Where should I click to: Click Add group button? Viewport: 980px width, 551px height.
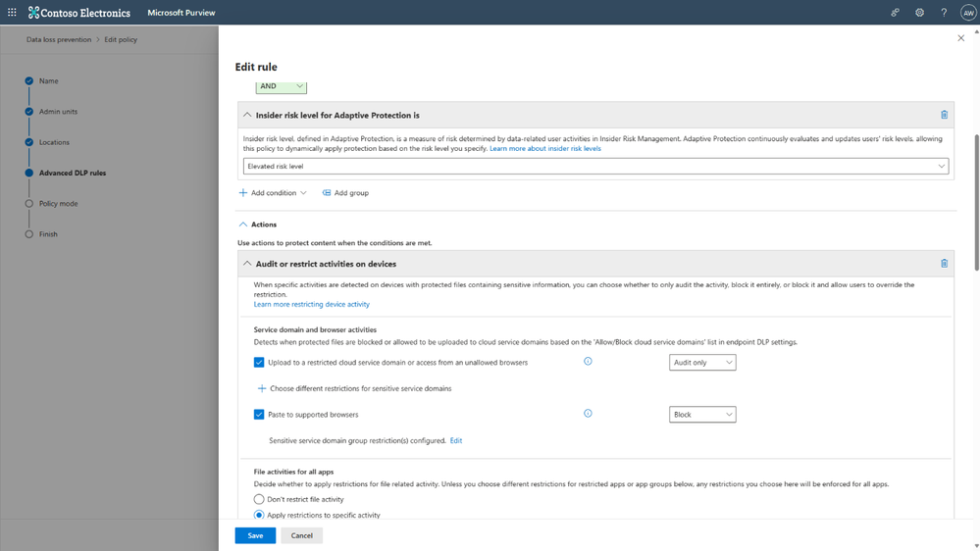[345, 193]
